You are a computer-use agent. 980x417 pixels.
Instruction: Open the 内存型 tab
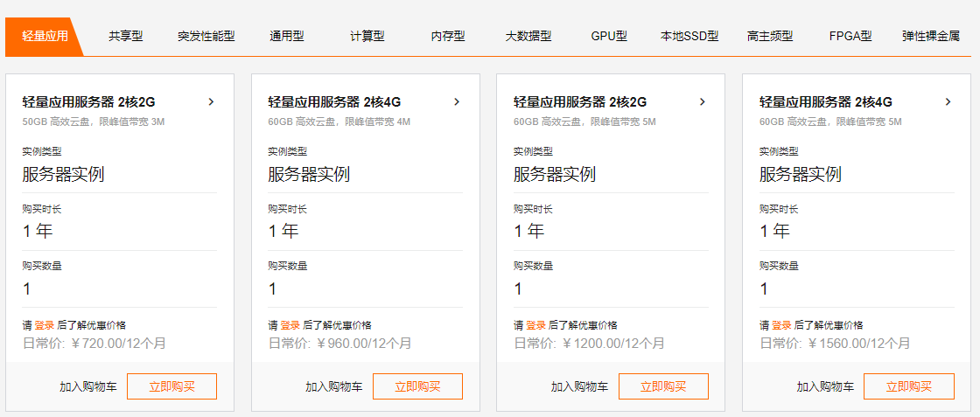448,36
